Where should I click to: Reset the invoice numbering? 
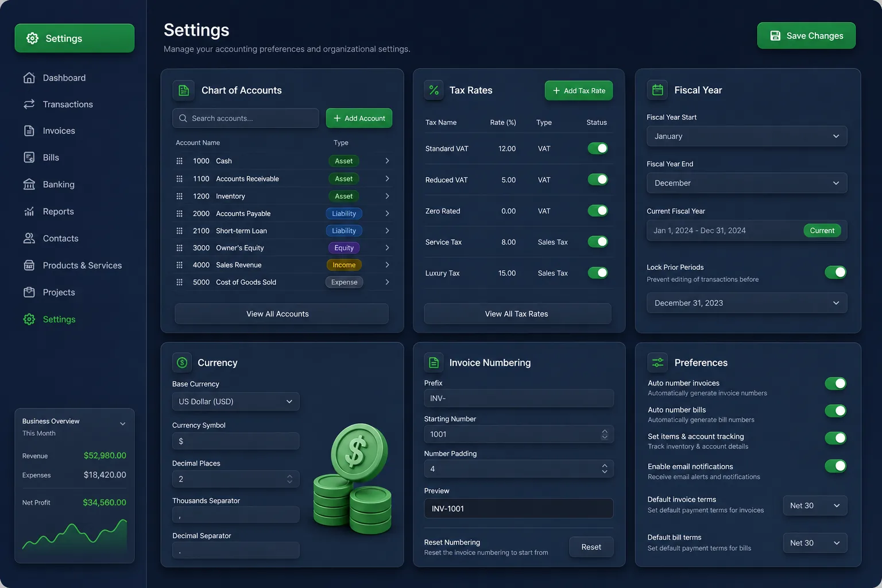(x=591, y=547)
